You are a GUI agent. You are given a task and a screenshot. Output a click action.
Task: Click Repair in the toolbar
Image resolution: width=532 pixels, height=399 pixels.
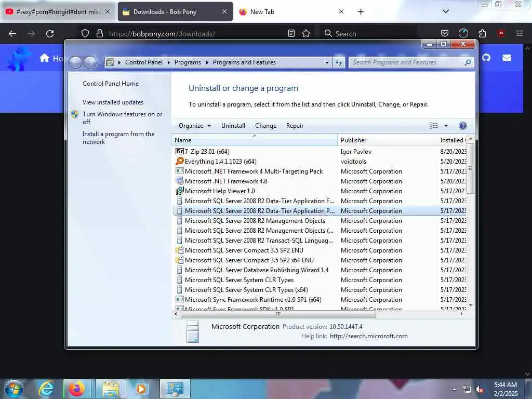[x=295, y=126]
